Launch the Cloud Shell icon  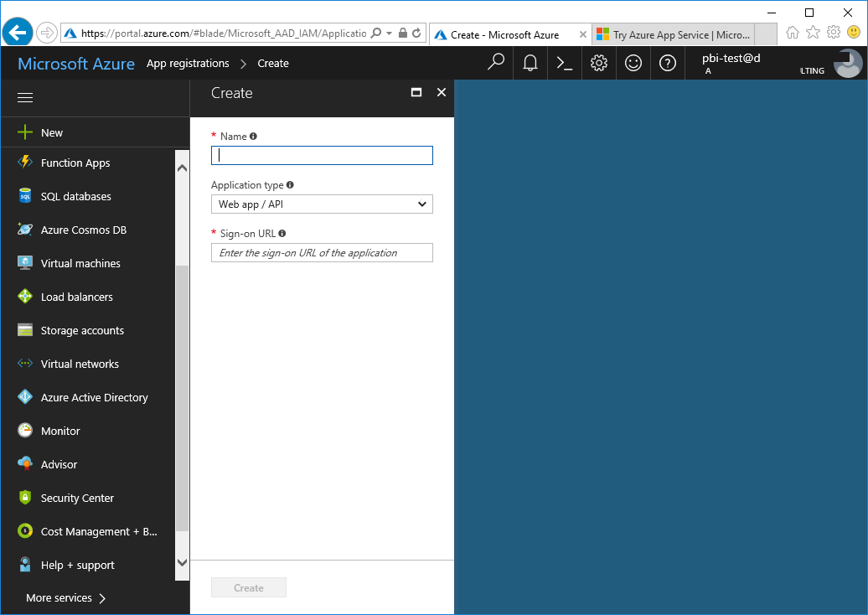click(565, 63)
